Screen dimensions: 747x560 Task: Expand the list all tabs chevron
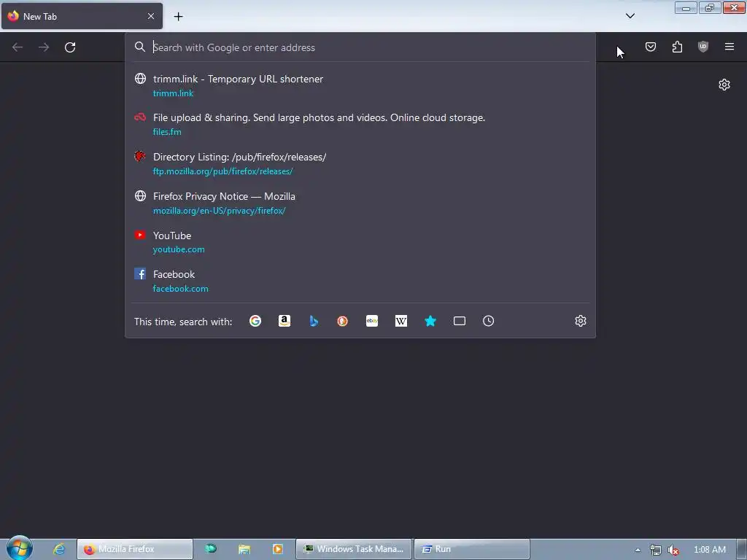tap(630, 16)
